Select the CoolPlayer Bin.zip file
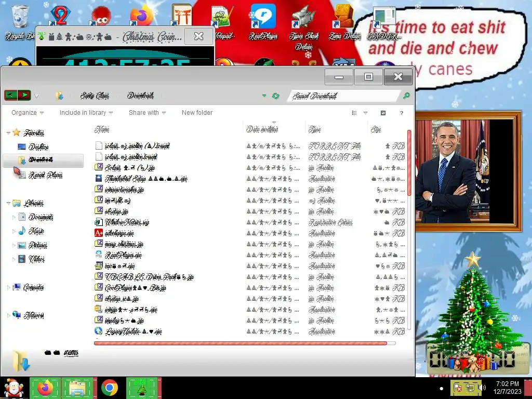This screenshot has width=532, height=399. 136,288
